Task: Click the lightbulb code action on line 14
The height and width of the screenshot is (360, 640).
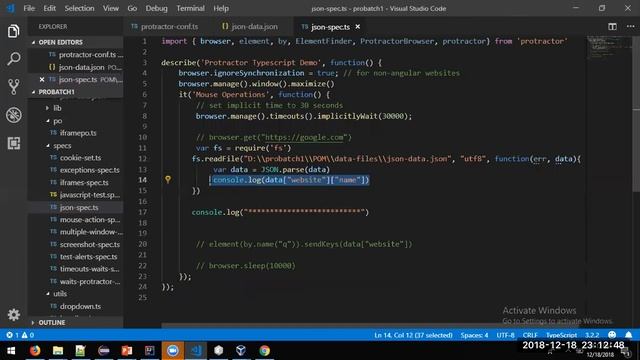Action: (x=168, y=179)
